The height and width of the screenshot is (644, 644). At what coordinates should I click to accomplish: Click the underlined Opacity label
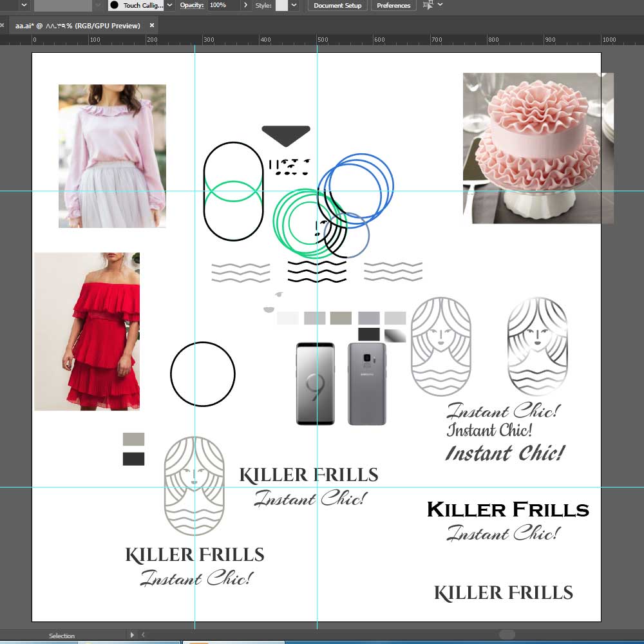click(192, 5)
